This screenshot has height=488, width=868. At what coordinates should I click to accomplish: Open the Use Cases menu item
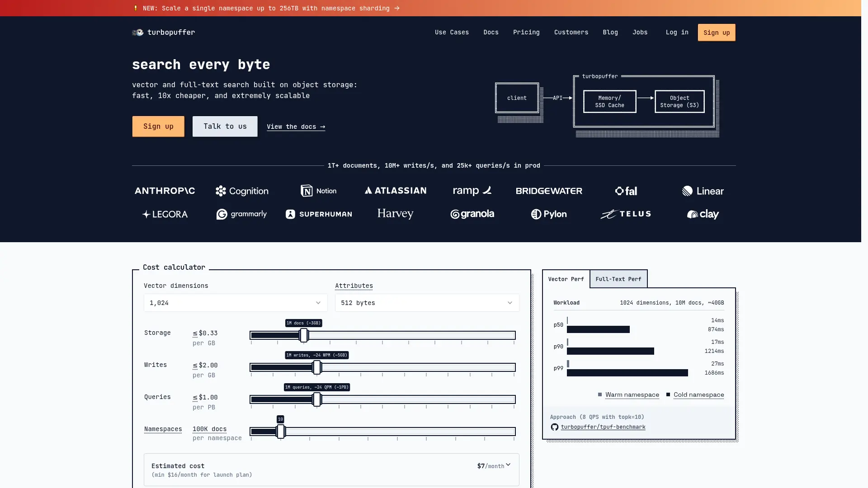(x=452, y=33)
